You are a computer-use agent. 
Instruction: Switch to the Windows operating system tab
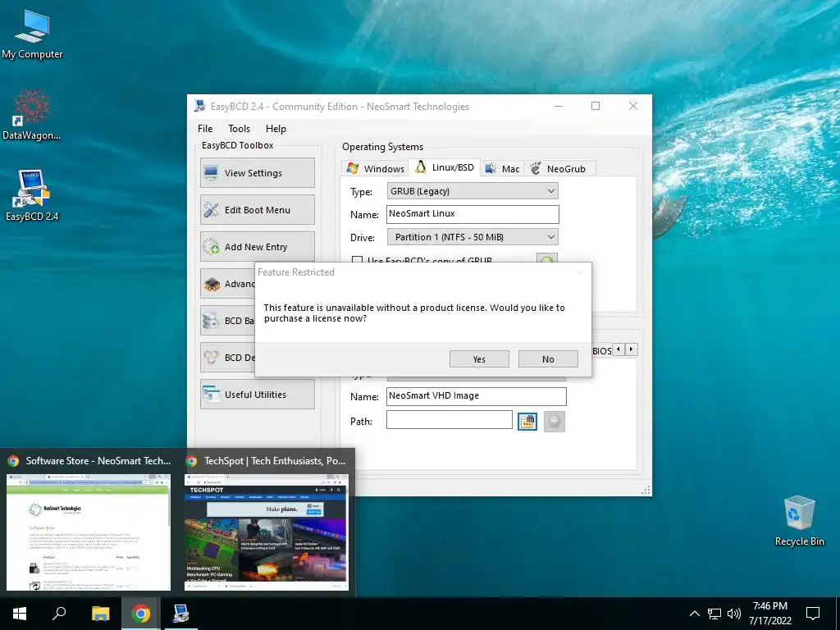coord(375,168)
